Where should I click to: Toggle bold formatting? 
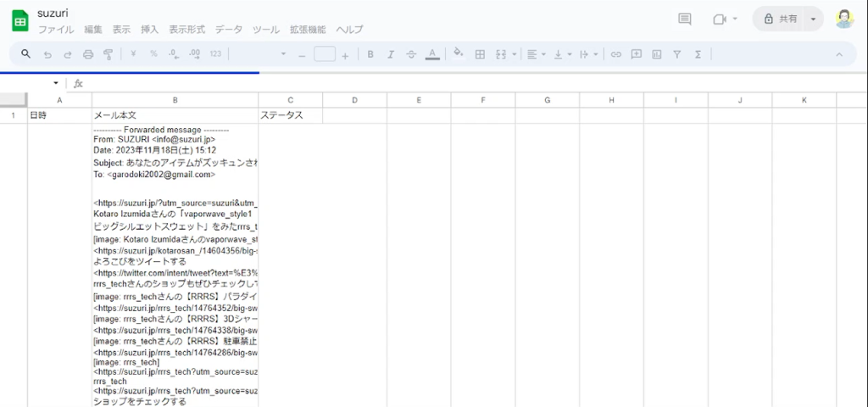(370, 54)
